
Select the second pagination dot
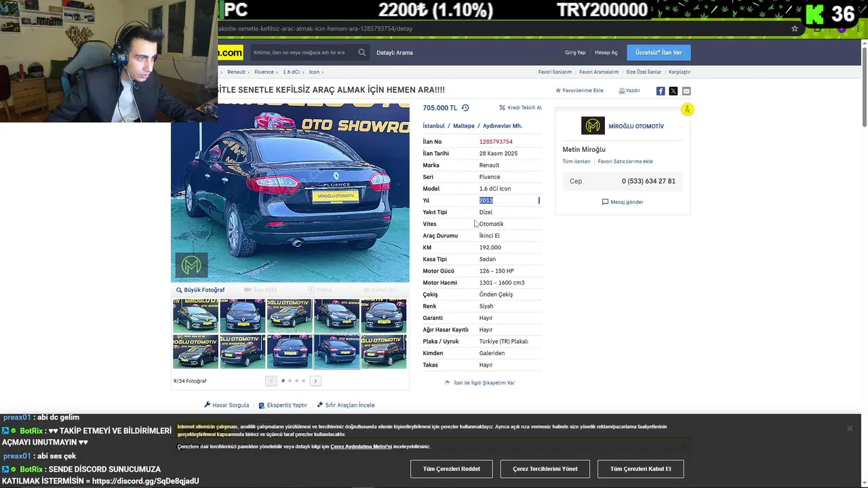point(290,381)
